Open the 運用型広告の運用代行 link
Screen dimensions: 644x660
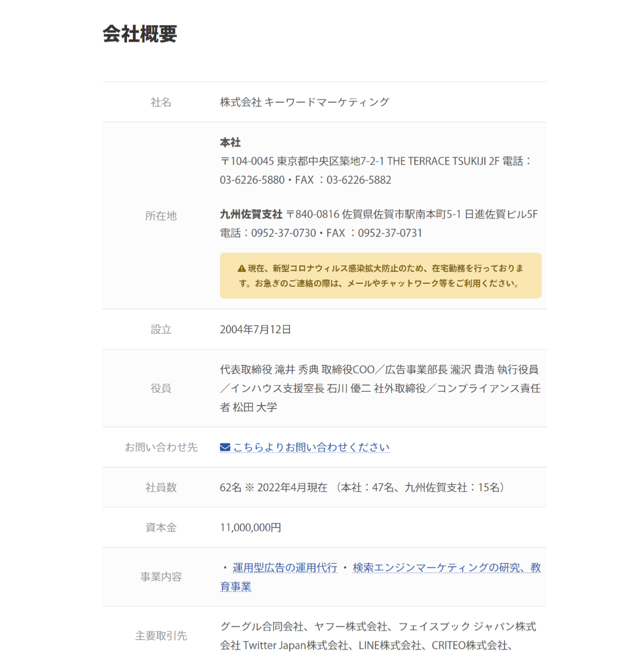(285, 568)
